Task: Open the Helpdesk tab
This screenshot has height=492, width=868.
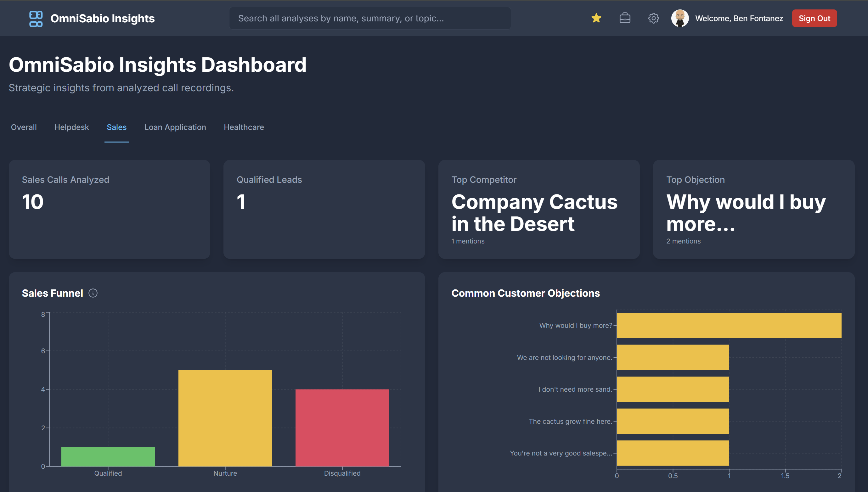Action: (71, 127)
